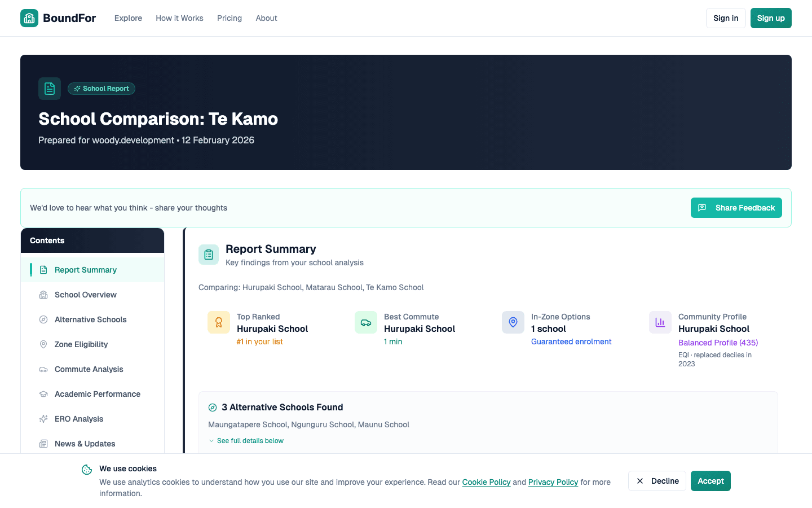
Task: Select the Report Summary document icon in Contents
Action: tap(43, 270)
